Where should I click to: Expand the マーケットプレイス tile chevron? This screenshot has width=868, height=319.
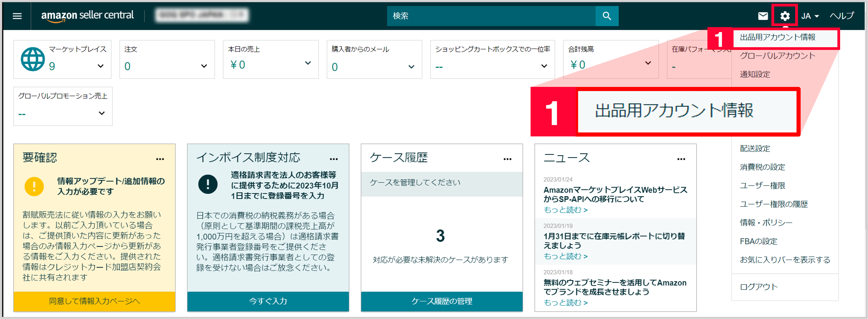(101, 66)
